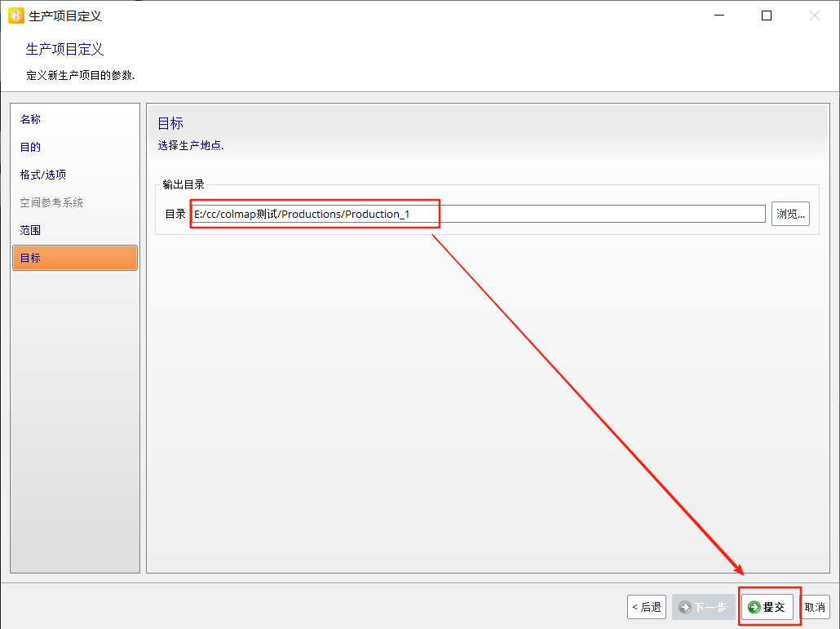Maximize the 生产项目定义 dialog window
This screenshot has width=840, height=629.
coord(767,16)
